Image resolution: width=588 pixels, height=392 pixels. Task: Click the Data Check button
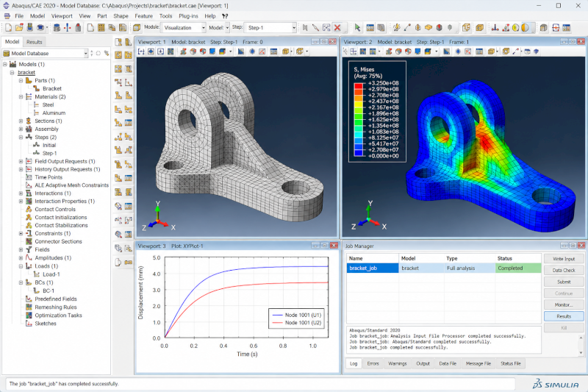pos(564,270)
